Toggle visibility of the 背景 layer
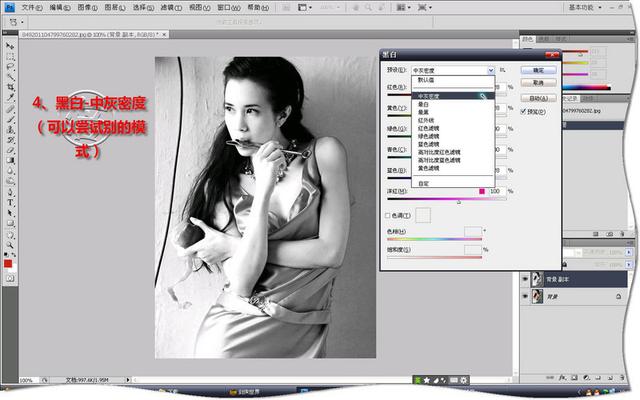The image size is (640, 400). 525,296
